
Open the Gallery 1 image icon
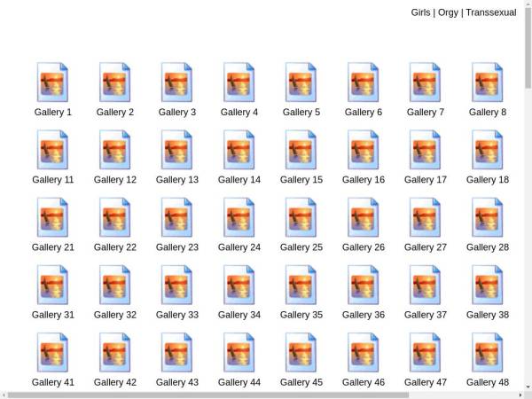tap(52, 82)
